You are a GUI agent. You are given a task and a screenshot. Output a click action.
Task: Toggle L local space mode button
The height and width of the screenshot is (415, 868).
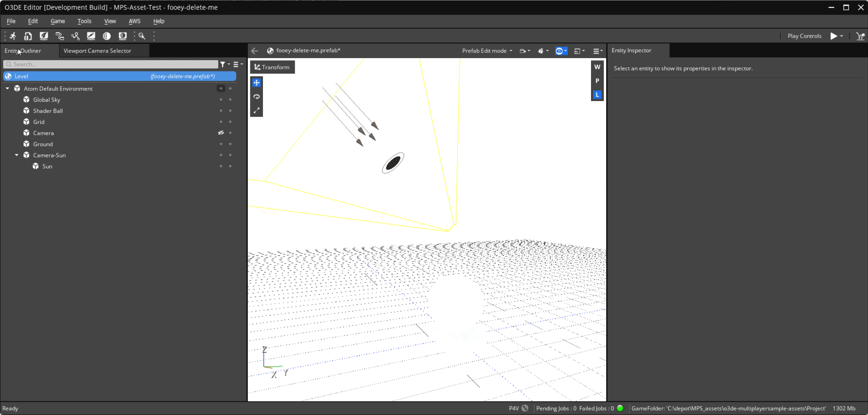pyautogui.click(x=598, y=94)
